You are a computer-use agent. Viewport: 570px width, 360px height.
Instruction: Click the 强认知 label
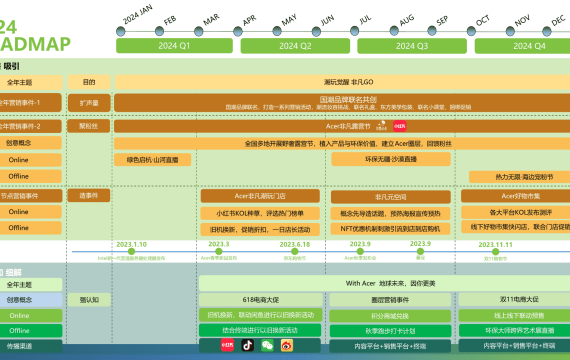89,300
